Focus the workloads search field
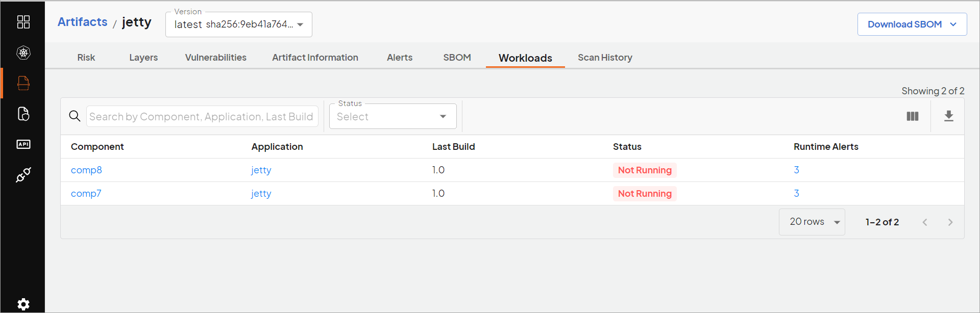 202,116
